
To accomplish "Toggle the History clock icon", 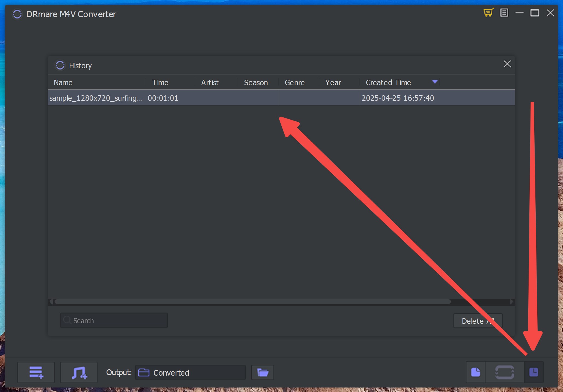I will point(533,372).
